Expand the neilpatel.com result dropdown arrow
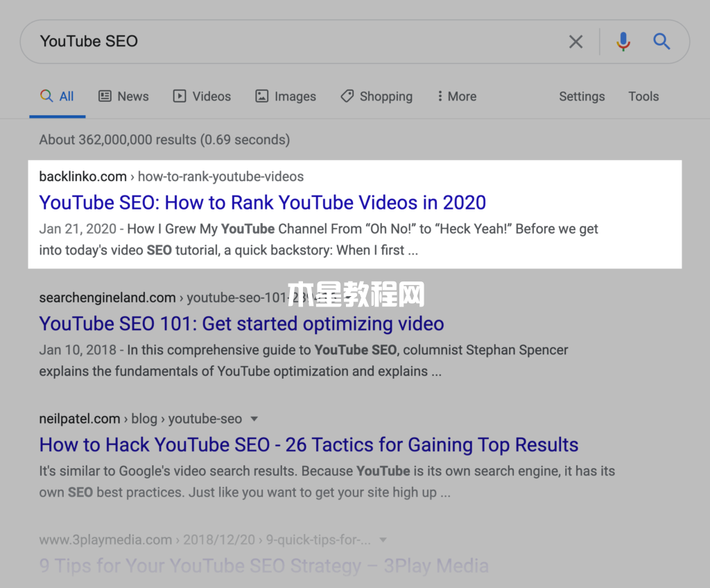This screenshot has width=710, height=588. [x=254, y=419]
